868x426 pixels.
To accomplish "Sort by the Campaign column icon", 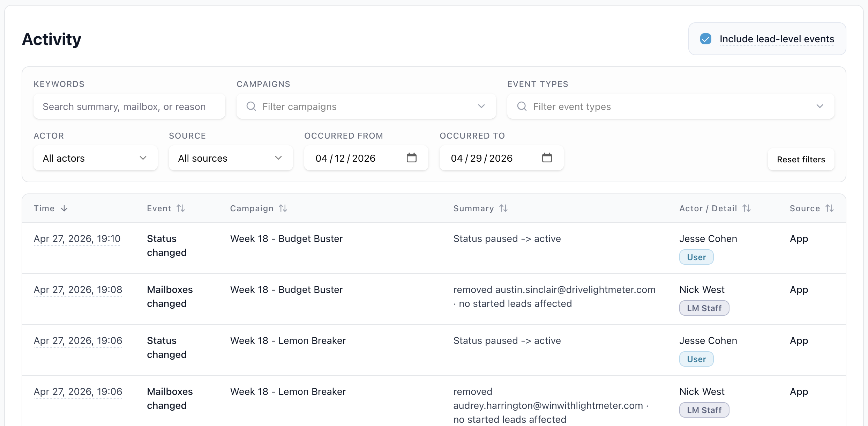I will coord(283,208).
